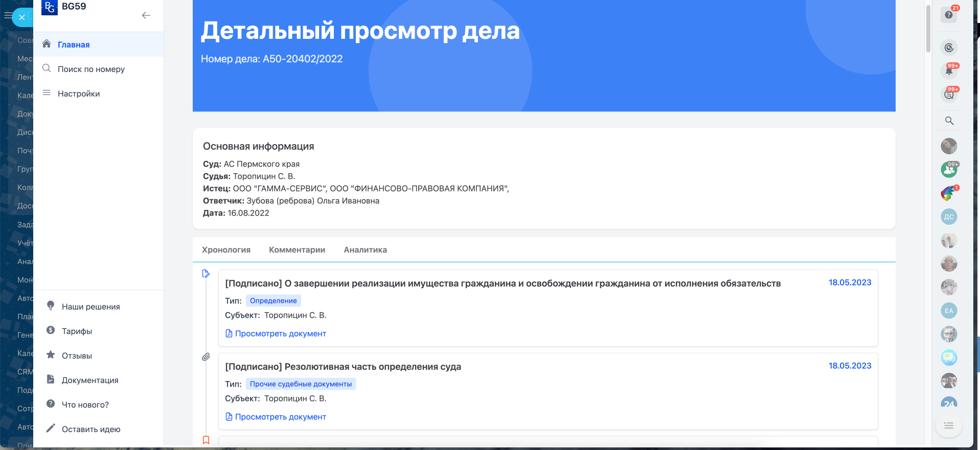Click date 18.05.2023 of Резолютивная часть entry
Screen dimensions: 980x450
coord(850,366)
